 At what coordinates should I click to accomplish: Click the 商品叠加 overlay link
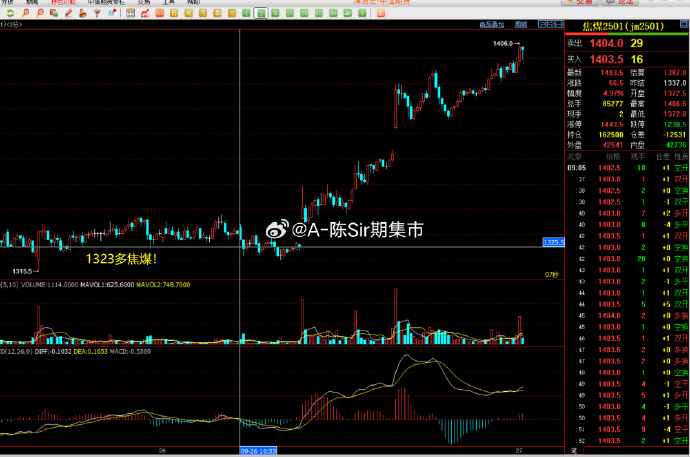point(492,23)
